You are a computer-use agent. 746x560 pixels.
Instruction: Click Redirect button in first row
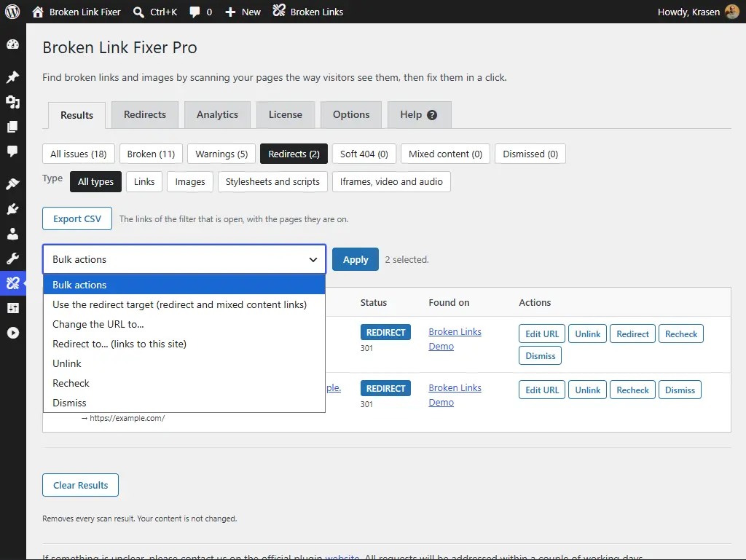pyautogui.click(x=632, y=334)
